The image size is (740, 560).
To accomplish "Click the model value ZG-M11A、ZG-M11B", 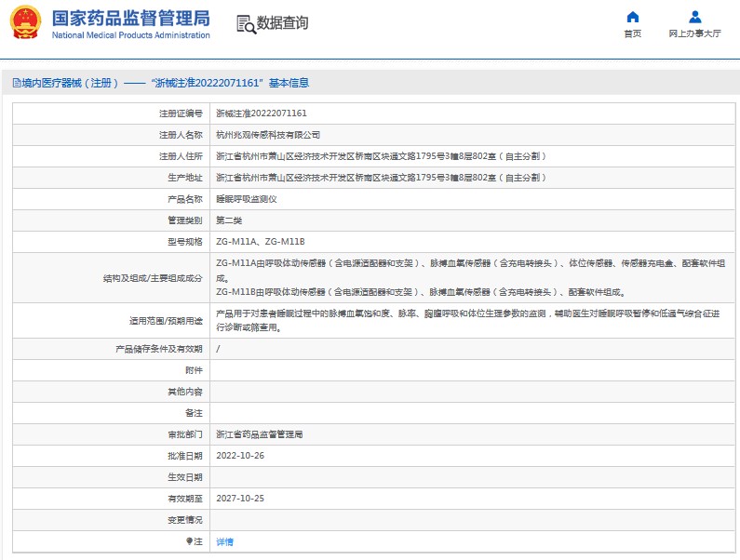I will 260,242.
